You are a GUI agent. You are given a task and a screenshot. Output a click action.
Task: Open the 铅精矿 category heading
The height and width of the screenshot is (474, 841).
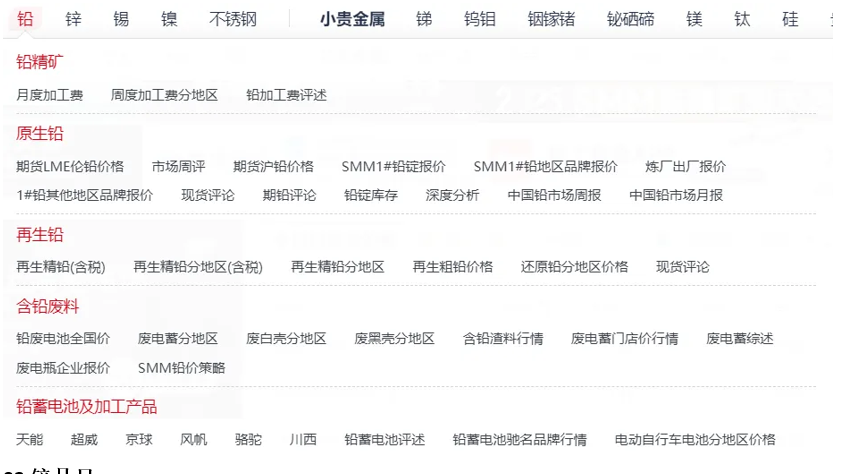(x=40, y=62)
